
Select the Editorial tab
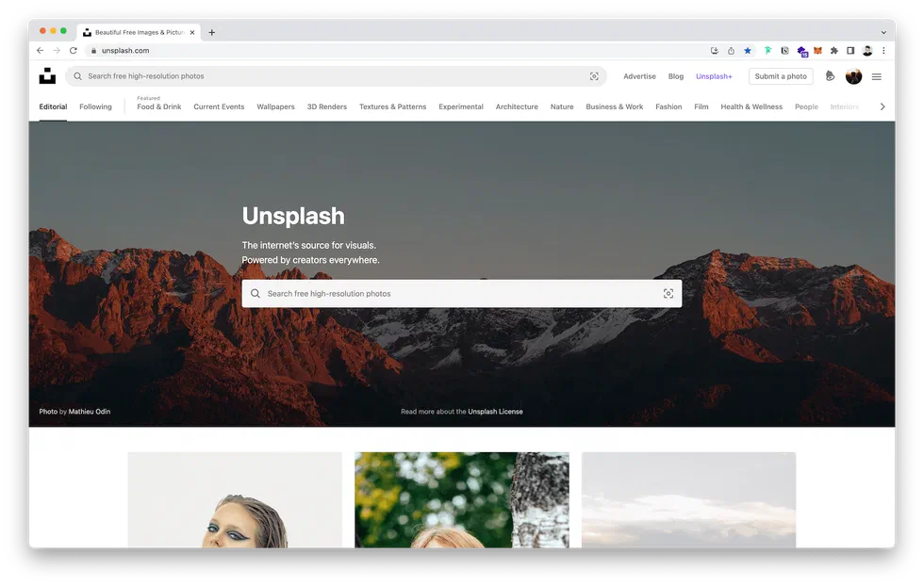53,106
